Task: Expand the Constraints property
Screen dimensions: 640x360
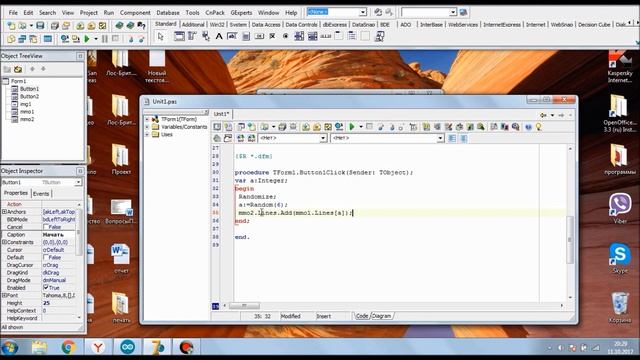Action: pyautogui.click(x=4, y=242)
